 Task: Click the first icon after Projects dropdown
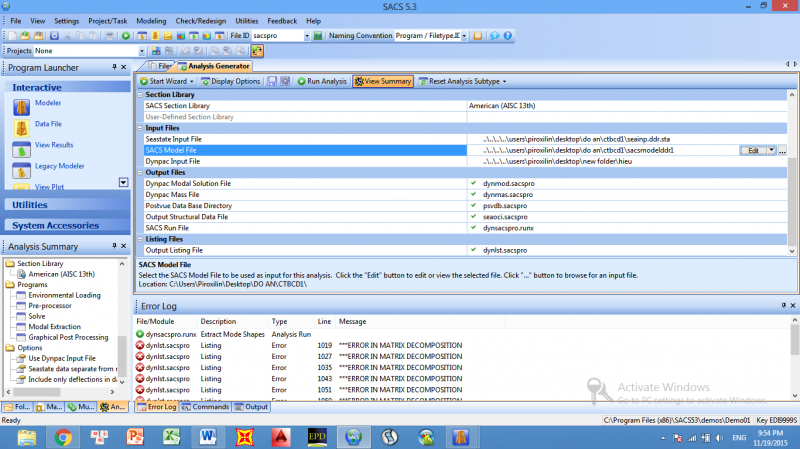(x=156, y=51)
